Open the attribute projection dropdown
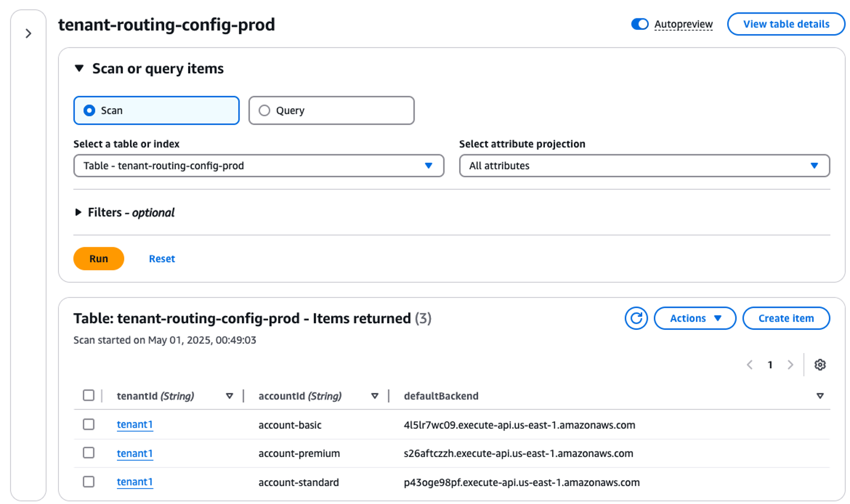This screenshot has height=504, width=850. (645, 165)
